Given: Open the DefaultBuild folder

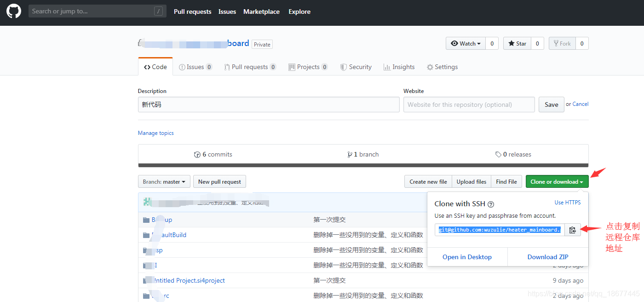Looking at the screenshot, I should click(169, 235).
